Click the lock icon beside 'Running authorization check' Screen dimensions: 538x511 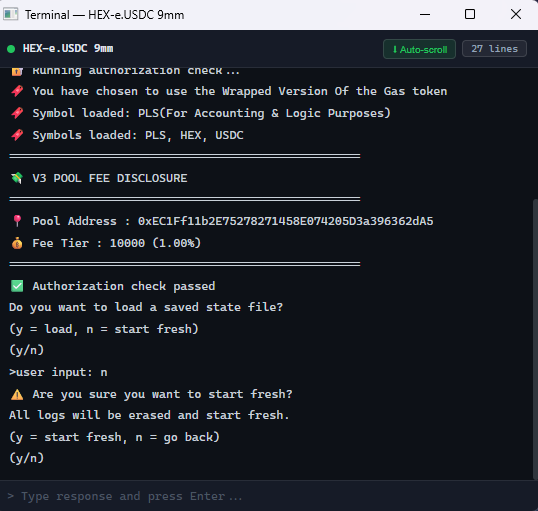tap(17, 71)
